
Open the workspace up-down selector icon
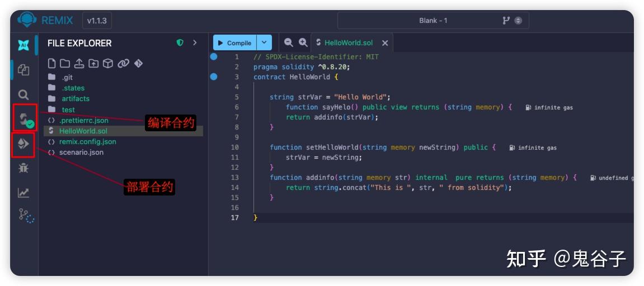click(518, 21)
